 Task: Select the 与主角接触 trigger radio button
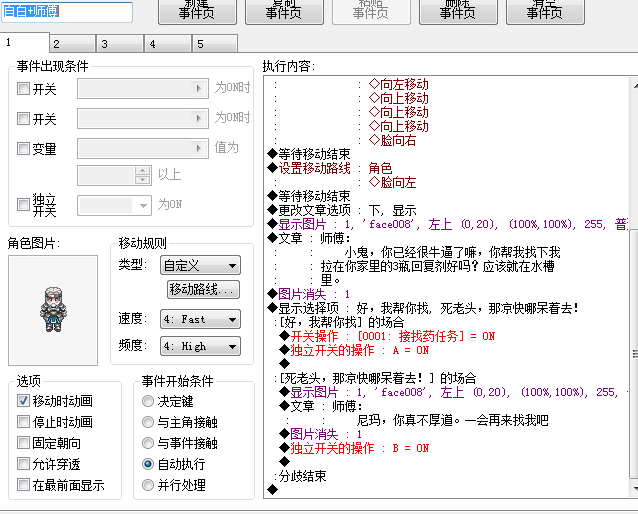click(148, 422)
